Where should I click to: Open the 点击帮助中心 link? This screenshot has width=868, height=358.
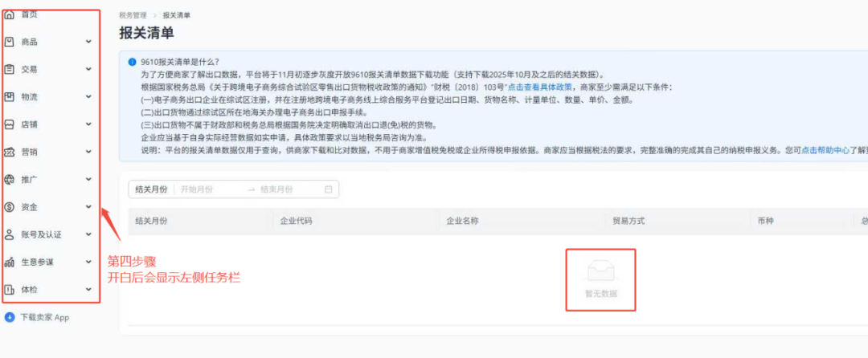click(825, 150)
